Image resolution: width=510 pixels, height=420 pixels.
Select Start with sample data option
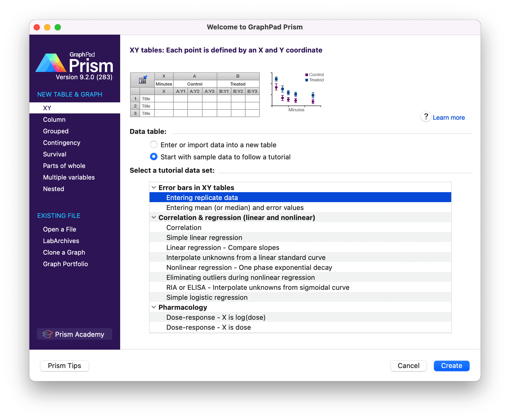153,157
